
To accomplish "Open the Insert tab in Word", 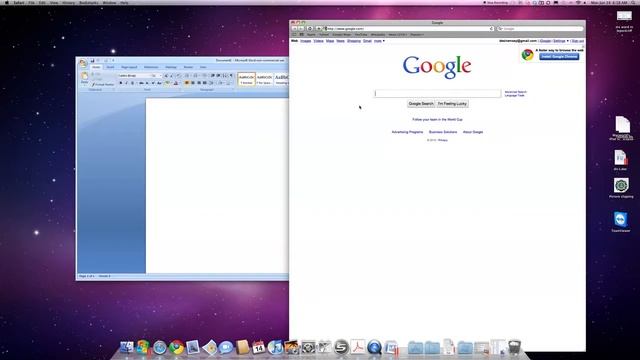I will pyautogui.click(x=110, y=67).
